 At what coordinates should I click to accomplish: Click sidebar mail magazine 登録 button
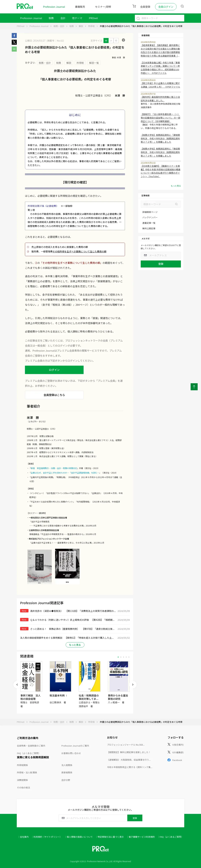point(161,264)
